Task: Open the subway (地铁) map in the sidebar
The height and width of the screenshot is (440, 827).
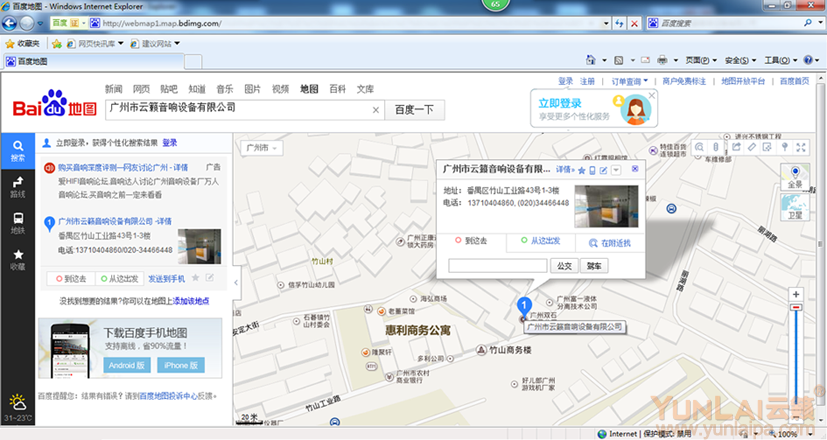Action: [17, 223]
